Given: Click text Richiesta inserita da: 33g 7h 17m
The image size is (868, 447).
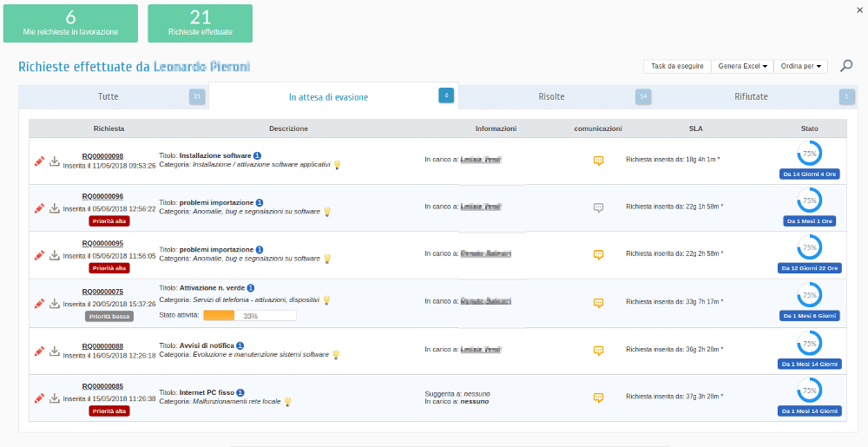Looking at the screenshot, I should 674,302.
